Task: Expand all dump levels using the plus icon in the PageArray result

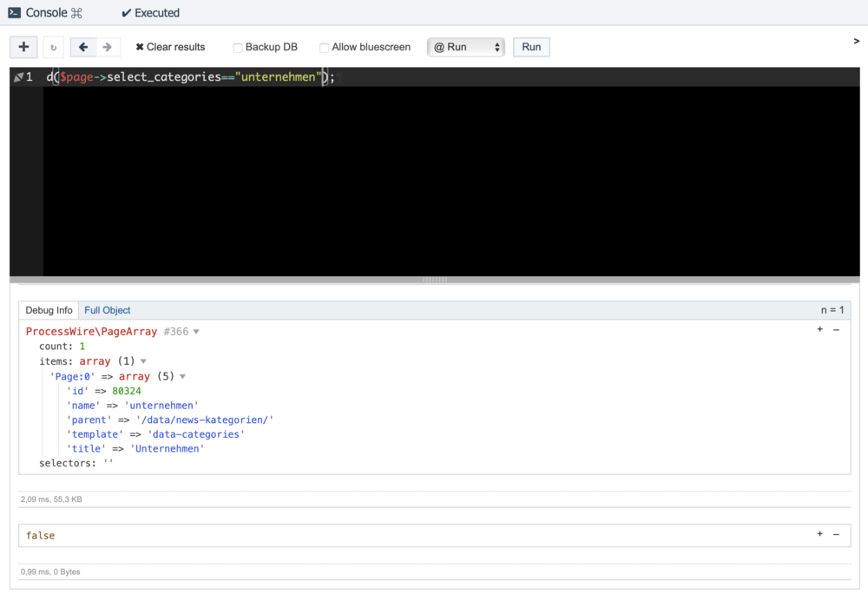Action: (x=819, y=329)
